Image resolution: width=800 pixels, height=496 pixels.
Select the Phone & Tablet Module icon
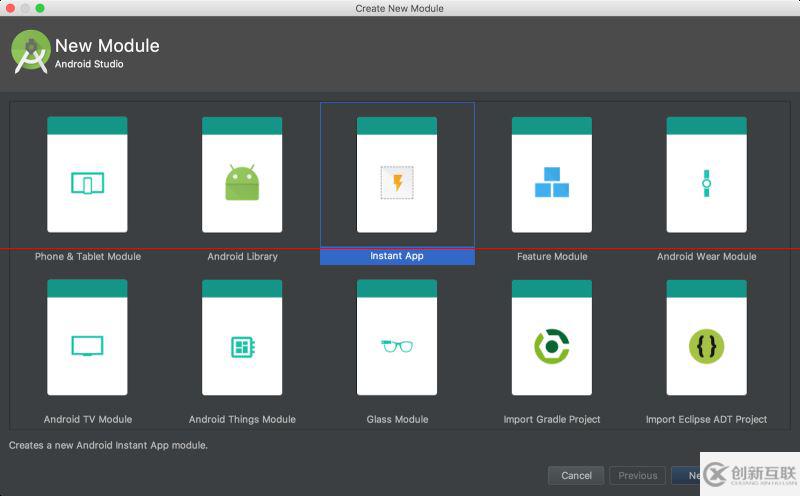pyautogui.click(x=87, y=183)
